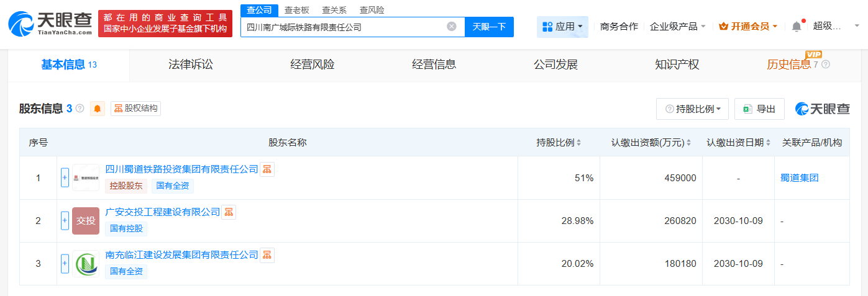This screenshot has height=296, width=868.
Task: Select the 公司发展 tab
Action: tap(555, 65)
